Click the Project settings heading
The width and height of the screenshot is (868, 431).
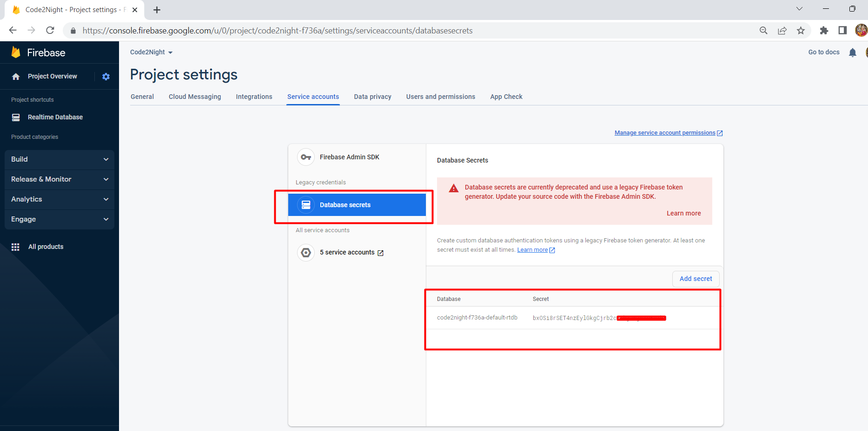tap(184, 75)
